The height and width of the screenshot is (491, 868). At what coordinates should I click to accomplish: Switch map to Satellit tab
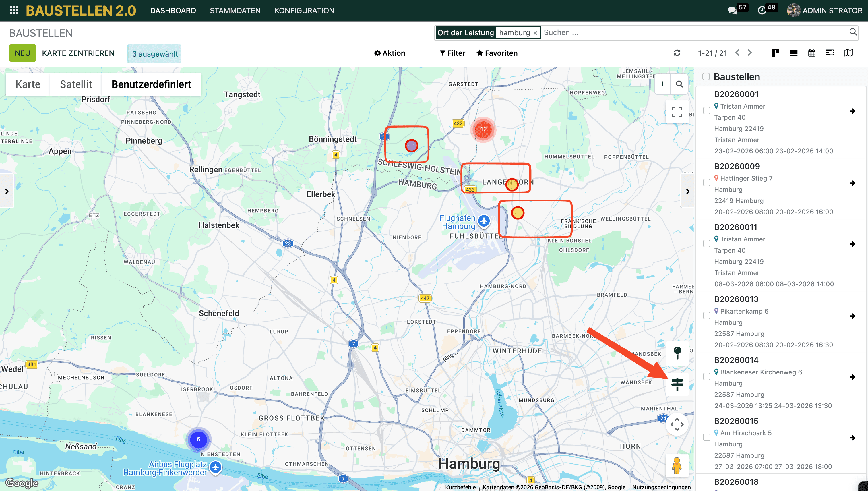point(75,84)
